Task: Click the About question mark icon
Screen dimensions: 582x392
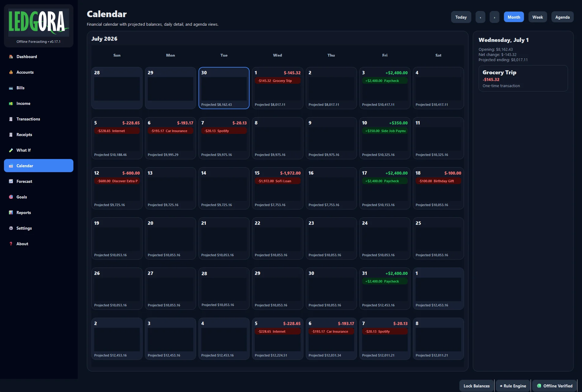Action: (11, 244)
